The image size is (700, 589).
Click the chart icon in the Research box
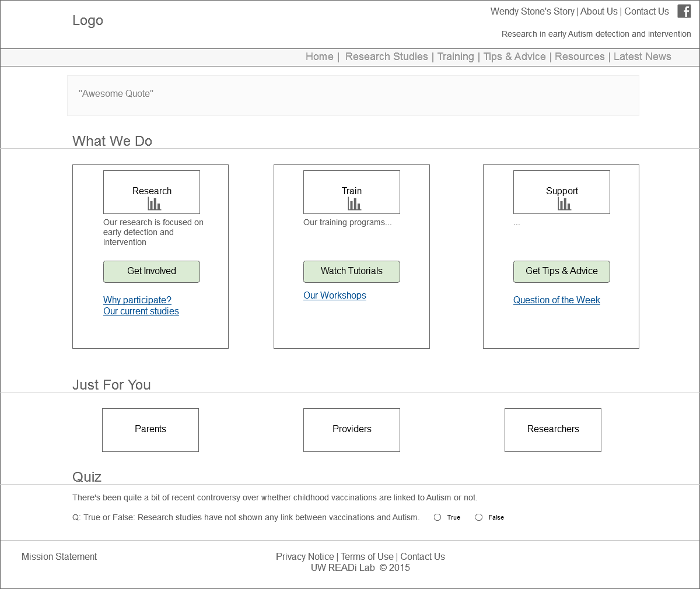(x=155, y=204)
